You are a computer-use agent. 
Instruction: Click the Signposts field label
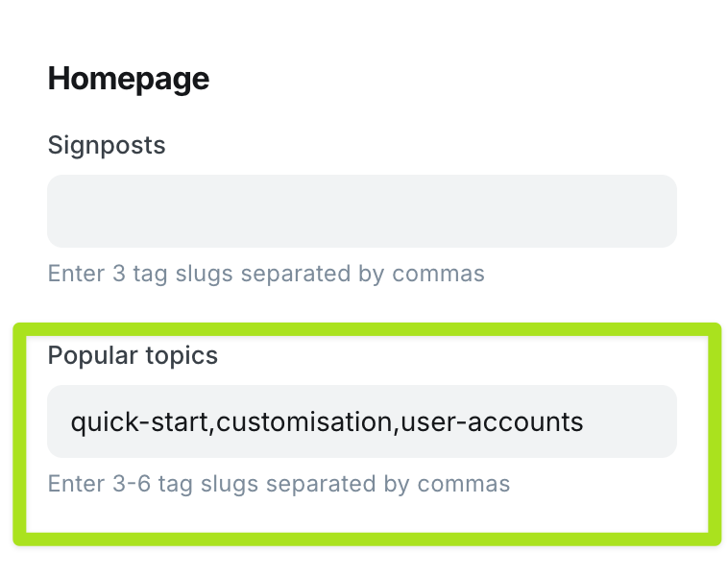pyautogui.click(x=107, y=145)
